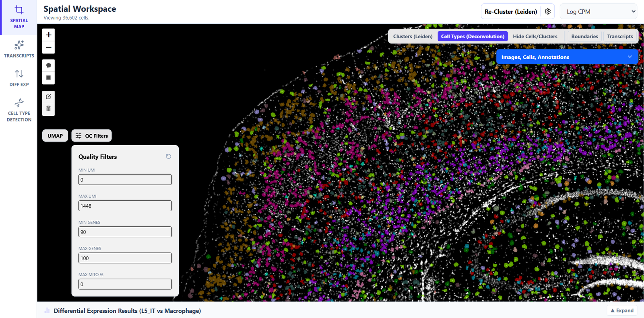The image size is (644, 318).
Task: Toggle Cell Types (Deconvolution) coloring
Action: 473,37
